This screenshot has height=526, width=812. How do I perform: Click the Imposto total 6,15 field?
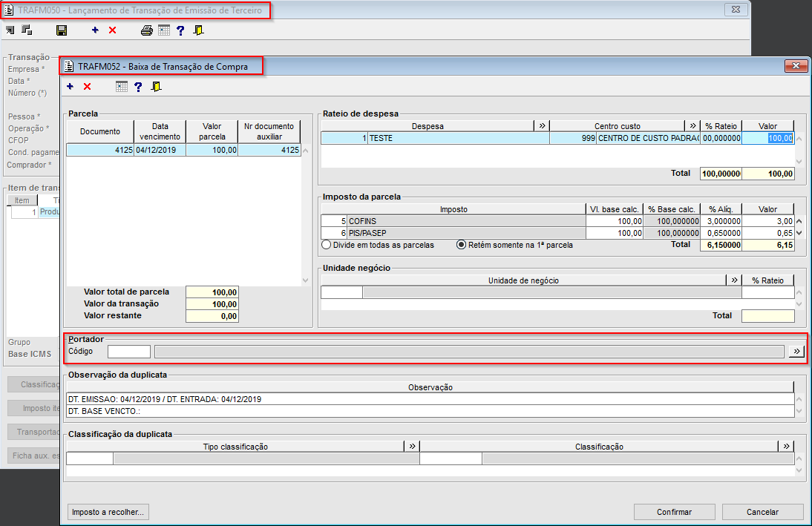(767, 245)
